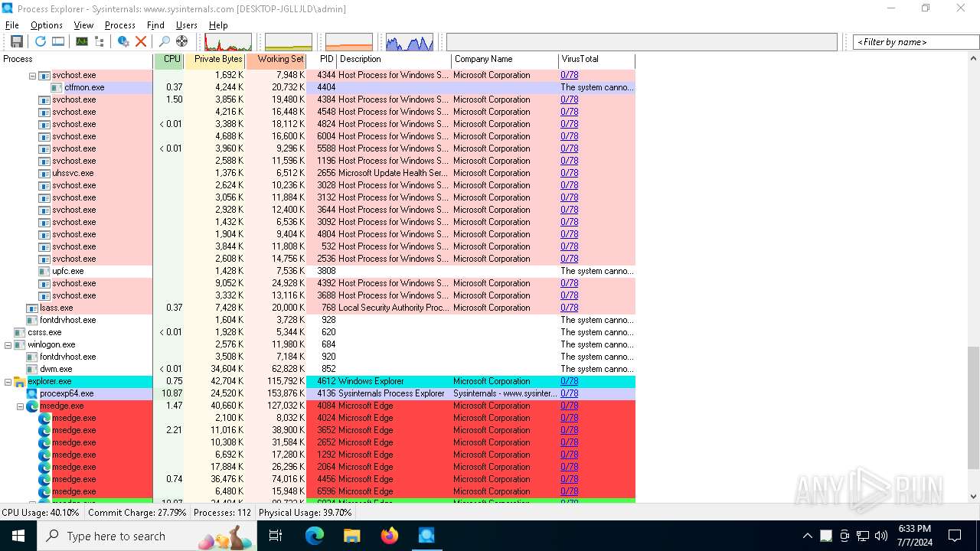Click the red X Kill Process icon

click(141, 41)
